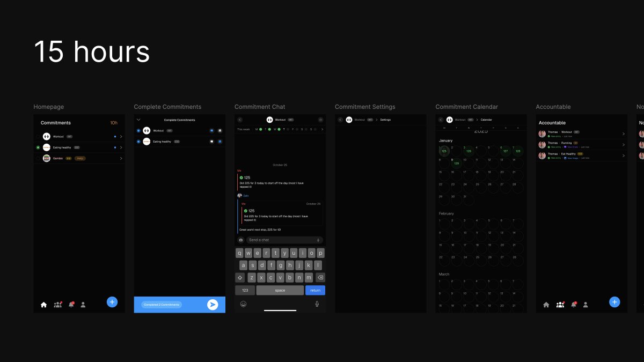Image resolution: width=644 pixels, height=362 pixels.
Task: Collapse the Complete Commitments sheet with down chevron
Action: pos(138,120)
